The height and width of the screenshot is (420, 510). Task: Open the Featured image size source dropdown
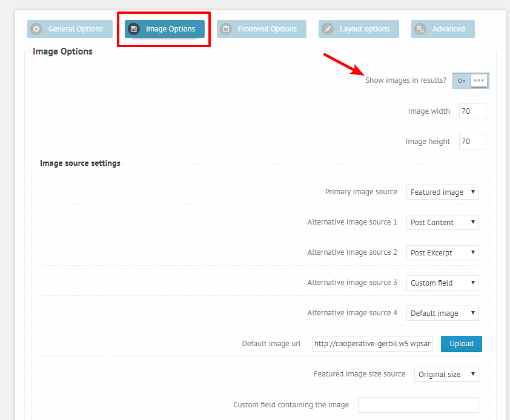[x=446, y=374]
